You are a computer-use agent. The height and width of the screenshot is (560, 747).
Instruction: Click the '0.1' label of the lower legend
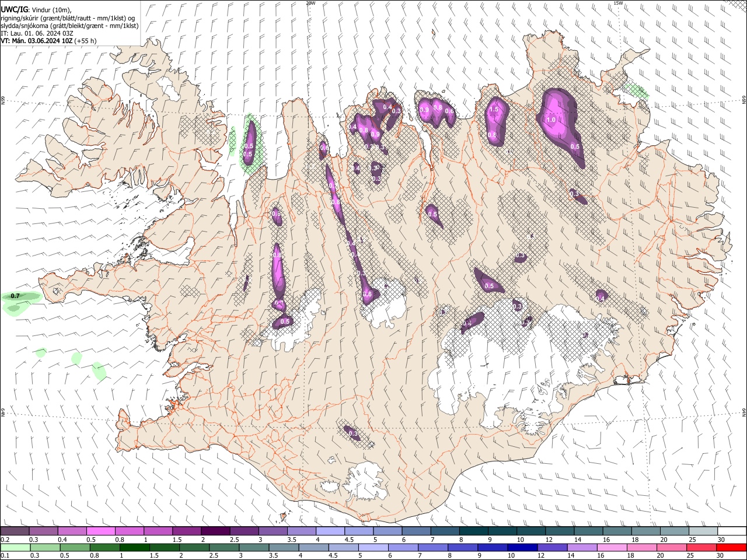(x=5, y=555)
